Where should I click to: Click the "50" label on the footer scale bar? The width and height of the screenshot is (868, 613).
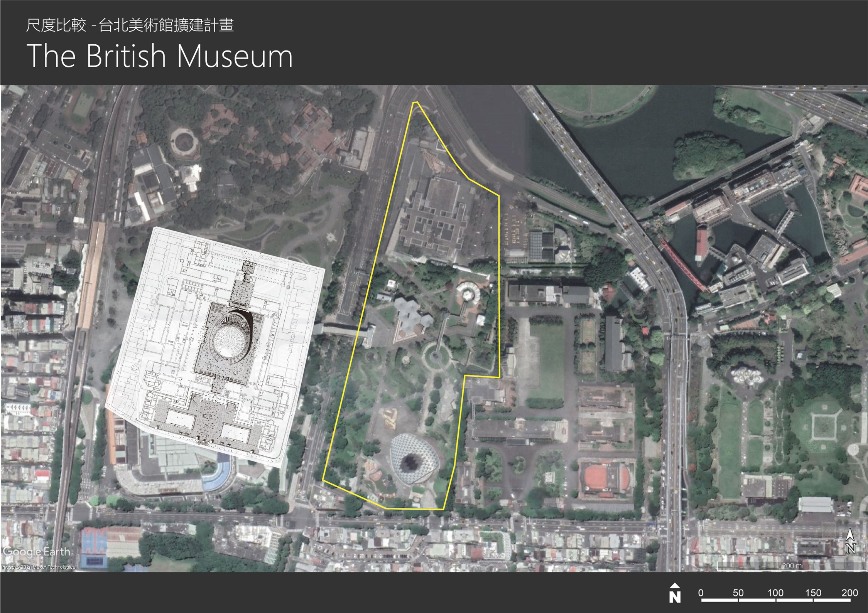pos(738,593)
